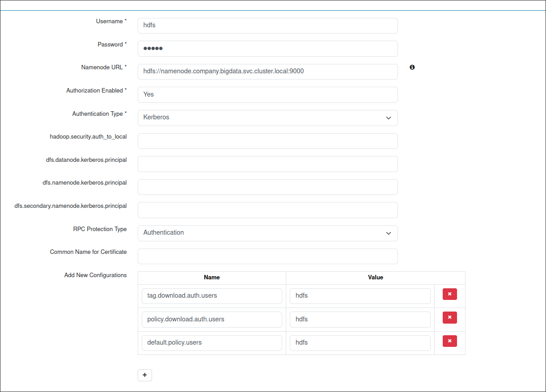
Task: Click the Authorization Enabled field showing Yes
Action: pos(267,95)
